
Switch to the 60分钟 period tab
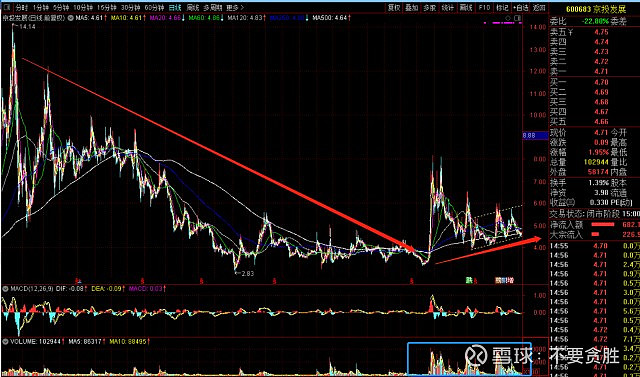click(x=154, y=8)
